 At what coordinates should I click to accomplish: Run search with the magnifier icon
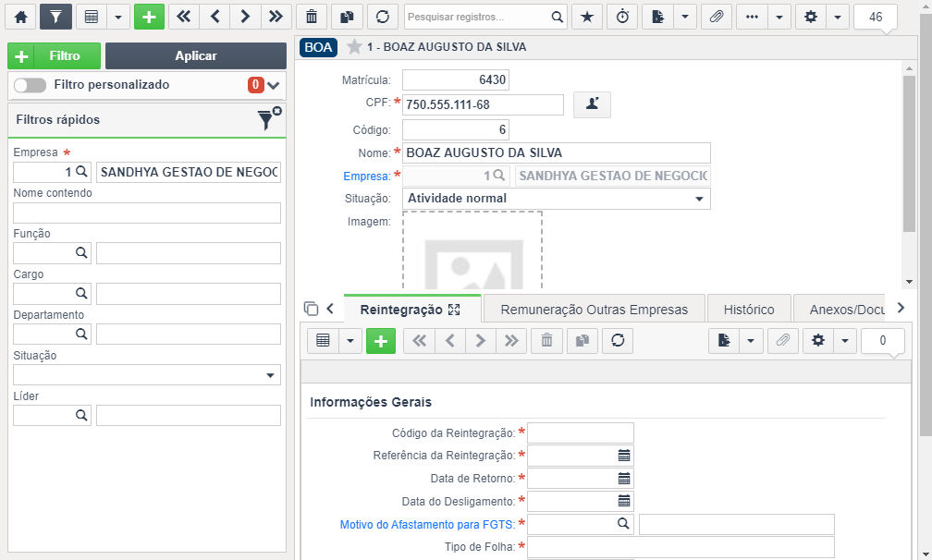tap(557, 17)
